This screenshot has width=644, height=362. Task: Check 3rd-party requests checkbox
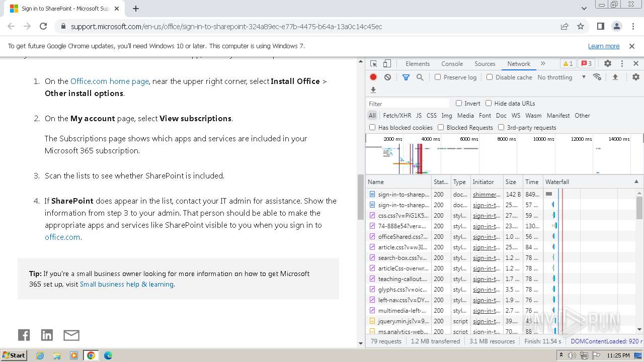(501, 127)
